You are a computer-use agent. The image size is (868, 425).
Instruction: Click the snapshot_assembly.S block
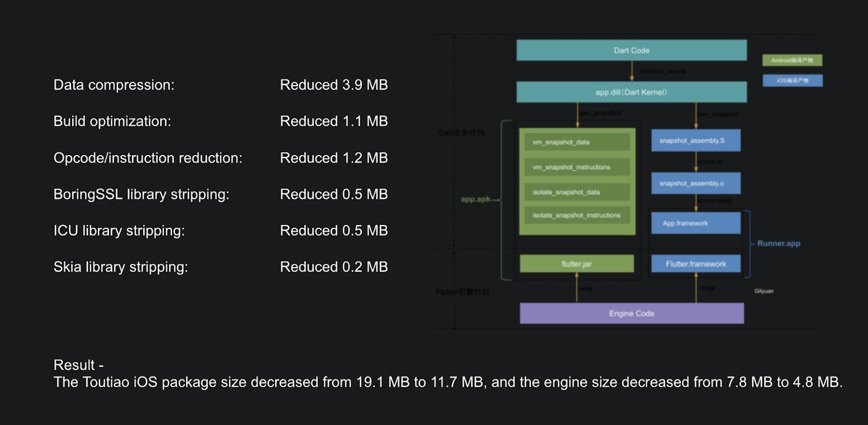[696, 140]
